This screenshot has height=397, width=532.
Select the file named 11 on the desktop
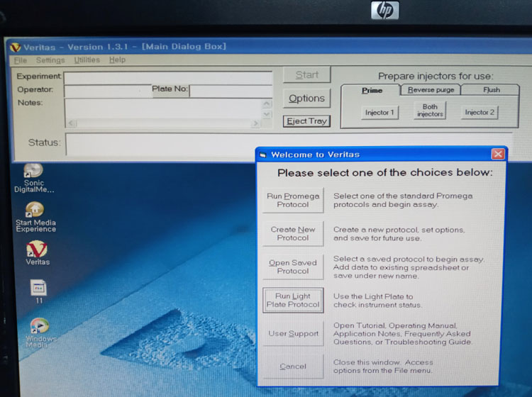click(x=38, y=289)
